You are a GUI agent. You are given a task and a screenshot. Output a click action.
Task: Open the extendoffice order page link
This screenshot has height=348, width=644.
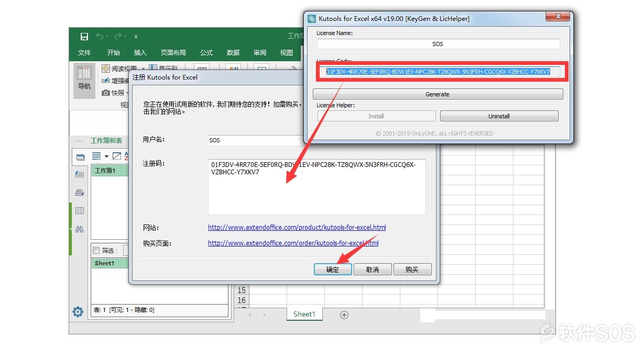click(x=293, y=243)
